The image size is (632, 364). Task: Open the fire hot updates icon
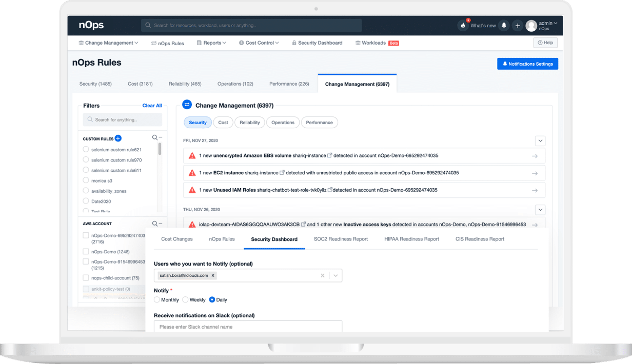(463, 25)
